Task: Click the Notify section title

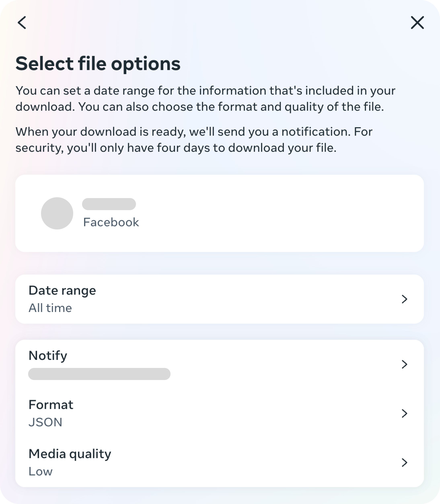Action: (x=48, y=356)
